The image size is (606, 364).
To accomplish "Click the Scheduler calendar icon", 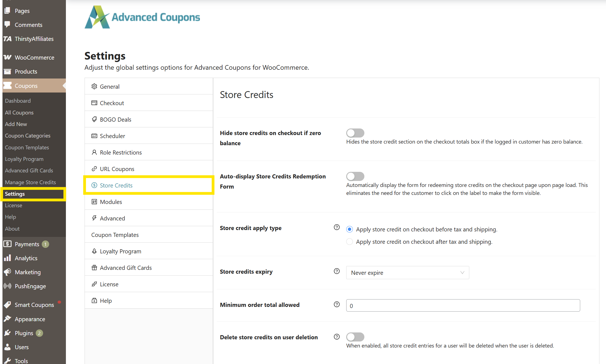I will coord(94,136).
